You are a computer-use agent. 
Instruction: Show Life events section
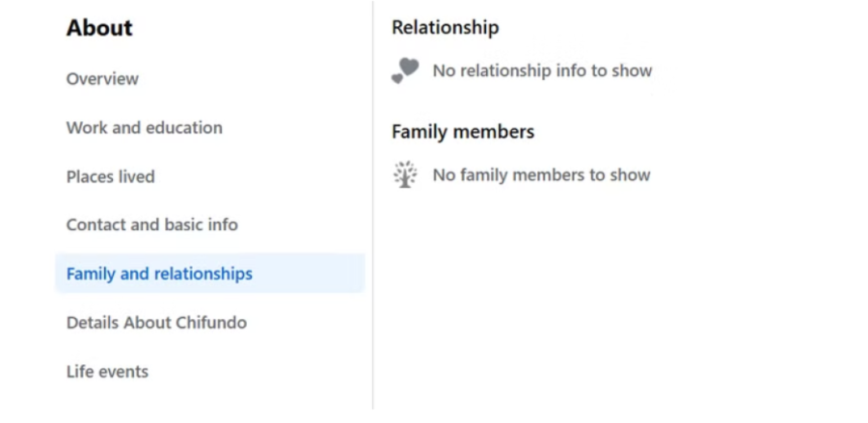click(x=107, y=371)
